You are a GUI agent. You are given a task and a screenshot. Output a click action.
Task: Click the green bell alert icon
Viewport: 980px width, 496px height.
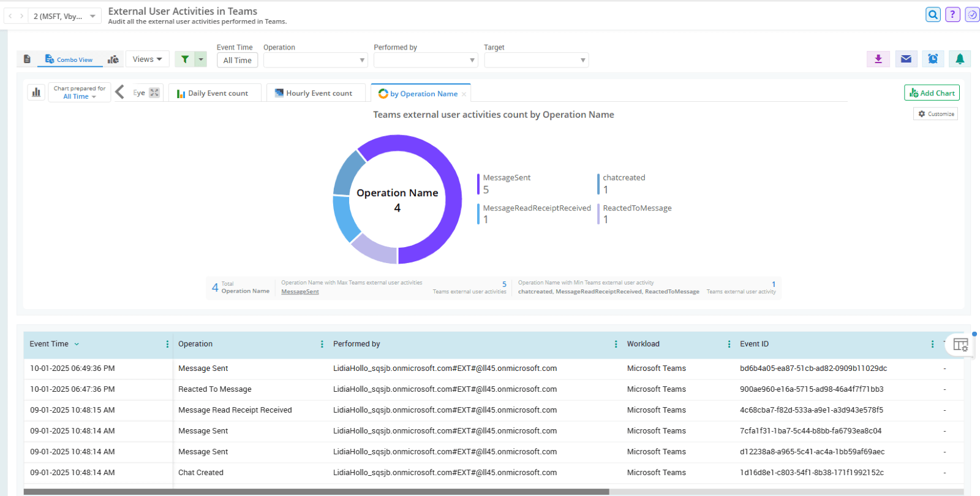tap(960, 59)
